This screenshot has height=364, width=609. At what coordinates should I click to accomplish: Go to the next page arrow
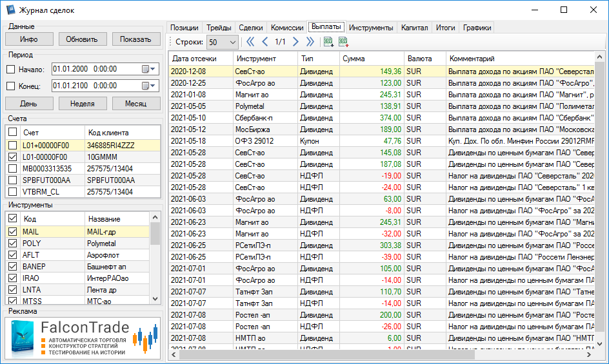tap(295, 41)
